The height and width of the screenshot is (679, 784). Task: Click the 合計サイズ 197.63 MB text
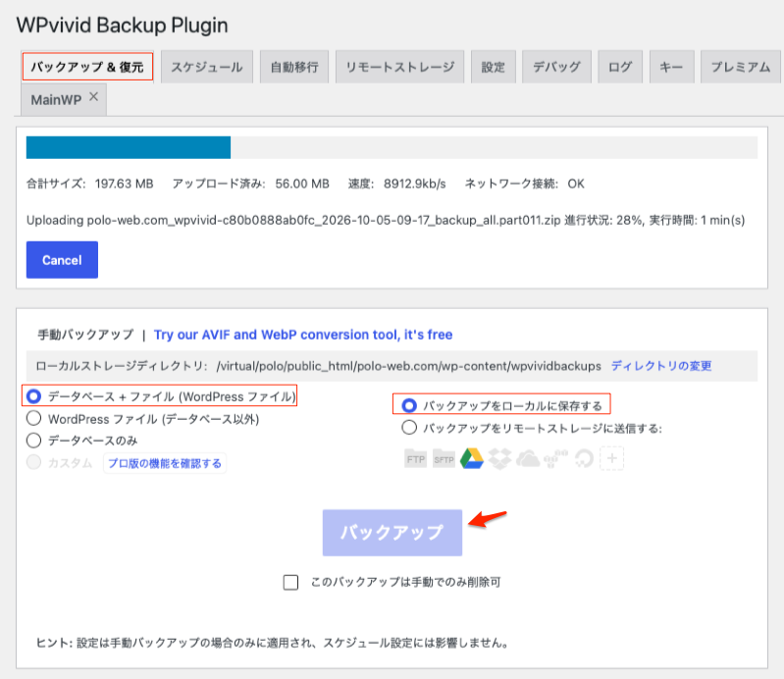90,183
